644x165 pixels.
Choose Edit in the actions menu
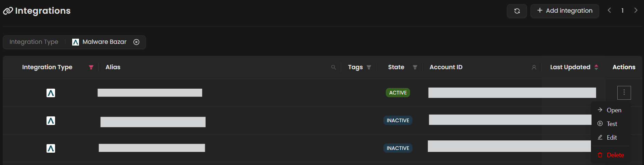612,138
